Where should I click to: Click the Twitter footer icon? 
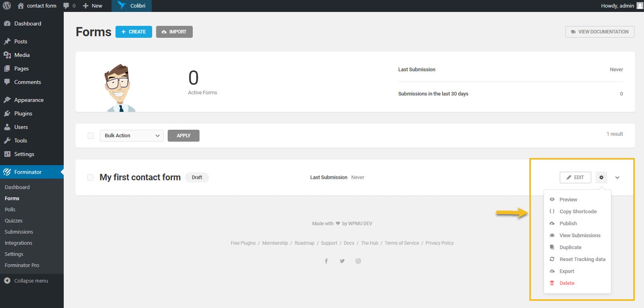[342, 261]
